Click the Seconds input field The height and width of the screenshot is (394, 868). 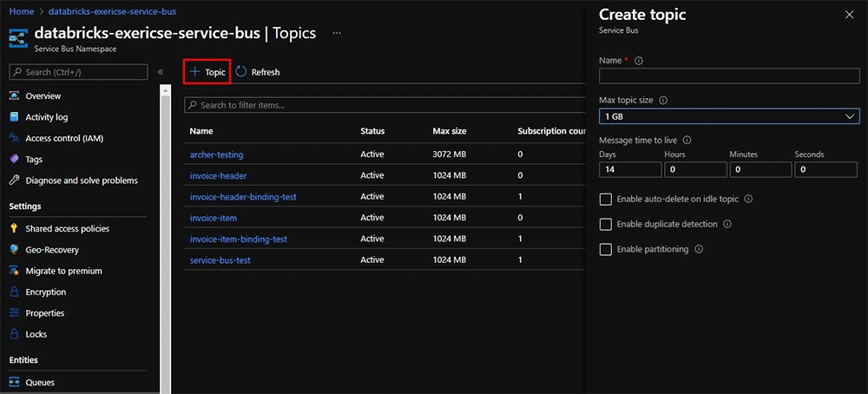826,169
